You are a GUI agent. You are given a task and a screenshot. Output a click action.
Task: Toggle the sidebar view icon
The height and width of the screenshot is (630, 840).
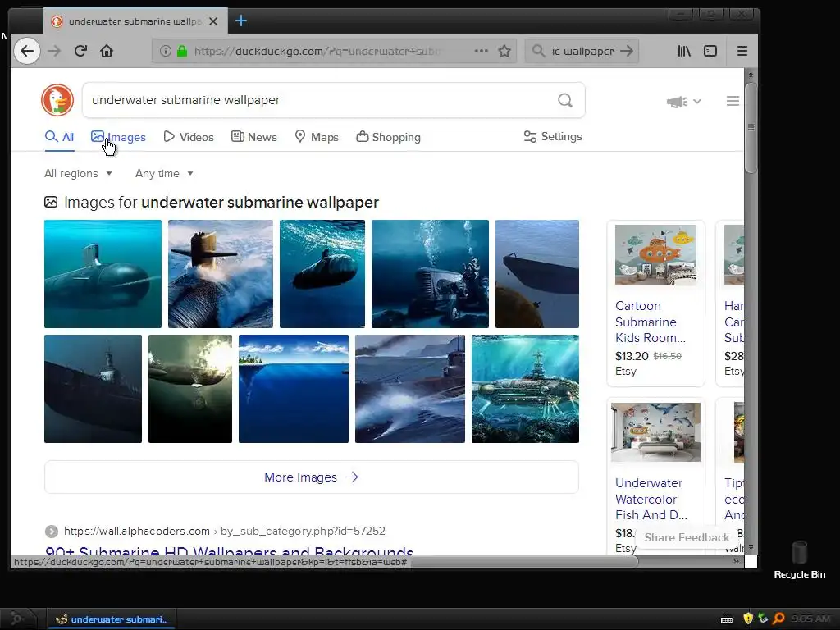(710, 51)
